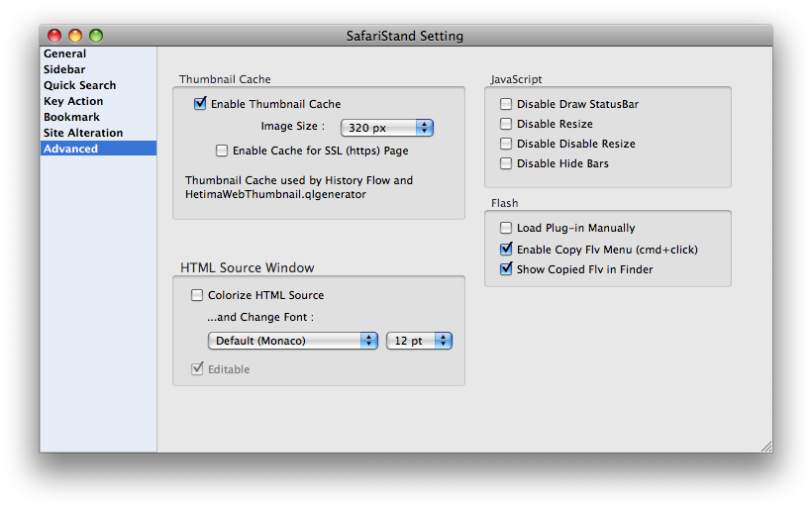Uncheck Enable Copy Flv Menu (cmd+click)
Viewport: 812px width, 507px height.
(506, 250)
